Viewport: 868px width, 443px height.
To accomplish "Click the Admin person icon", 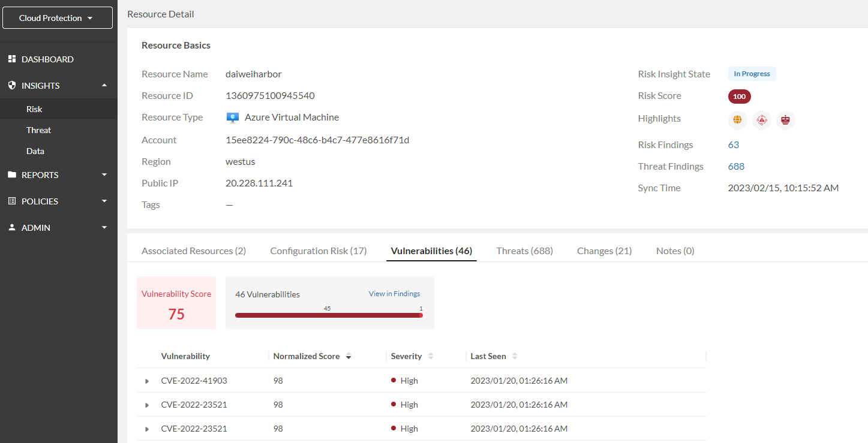I will (11, 228).
